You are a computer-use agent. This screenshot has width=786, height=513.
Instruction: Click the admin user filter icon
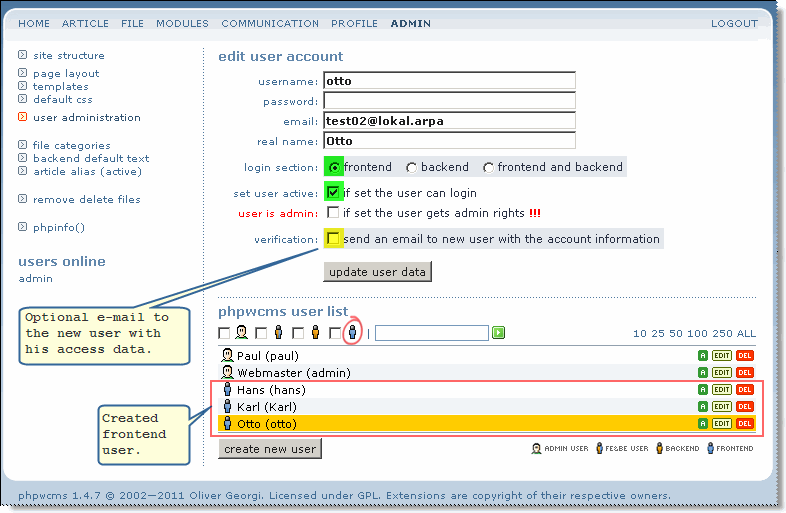[x=242, y=332]
